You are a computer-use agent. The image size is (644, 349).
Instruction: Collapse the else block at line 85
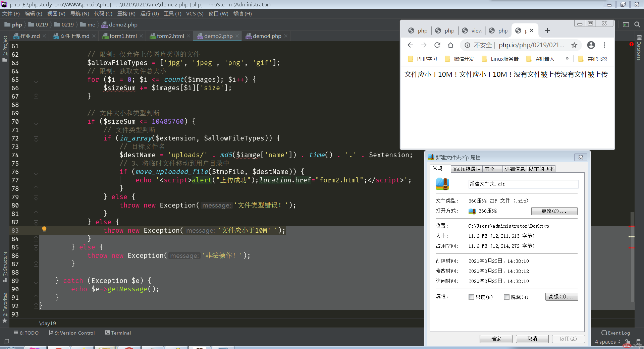coord(36,247)
